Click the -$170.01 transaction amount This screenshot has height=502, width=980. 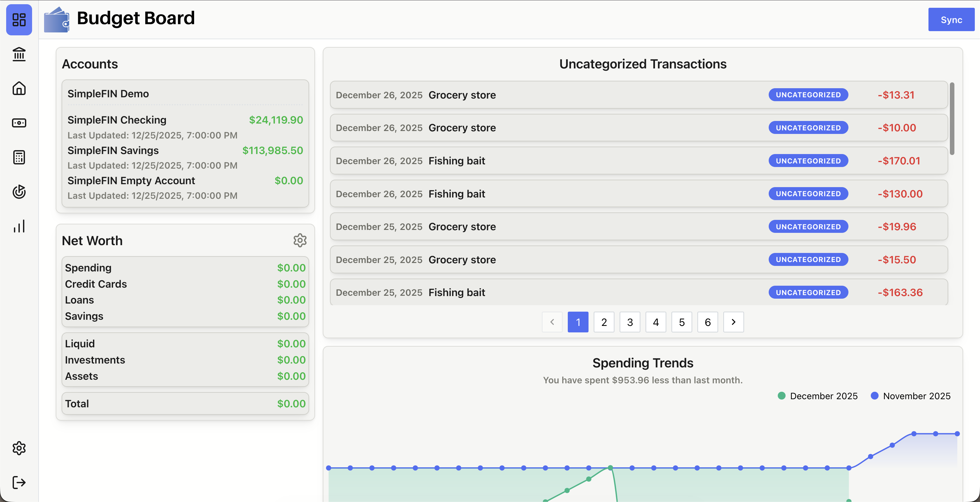pyautogui.click(x=899, y=161)
